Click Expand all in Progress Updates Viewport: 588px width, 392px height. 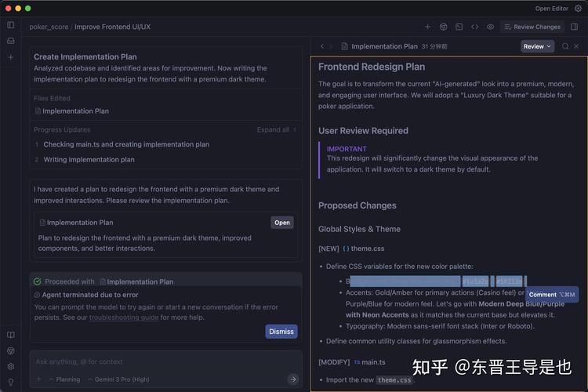click(277, 130)
